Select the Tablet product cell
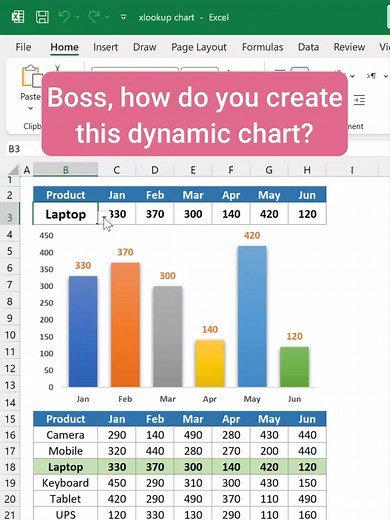390x520 pixels. [65, 499]
